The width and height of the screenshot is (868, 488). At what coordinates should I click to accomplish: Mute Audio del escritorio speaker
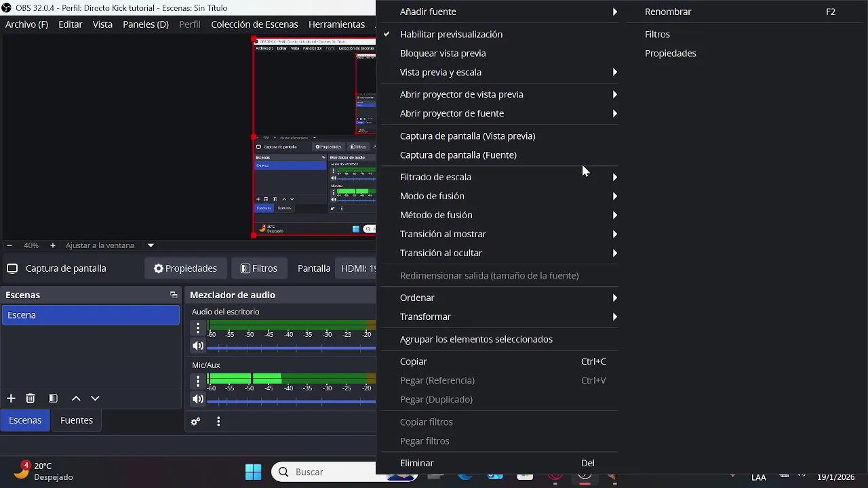[x=198, y=346]
